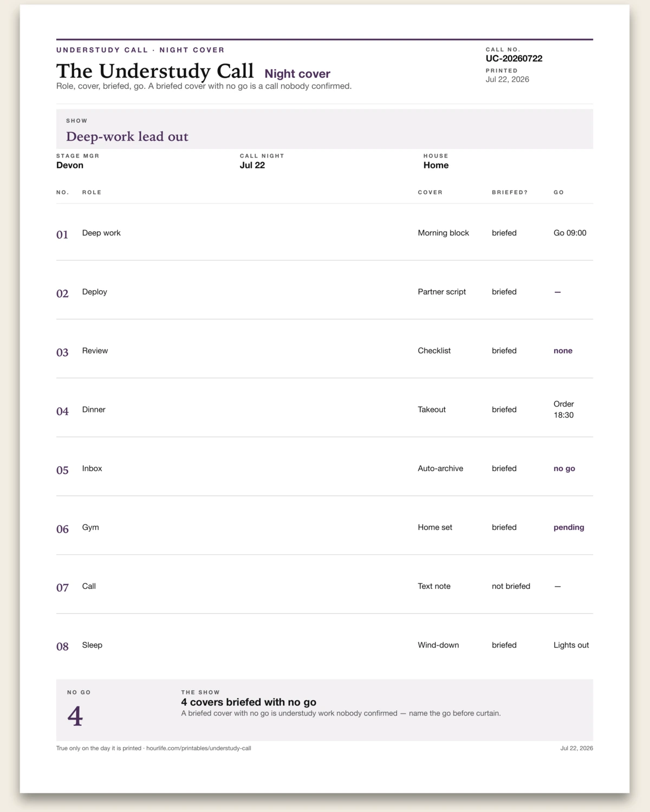Click the 'Go 09:00' entry
Screen dimensions: 650x812
(570, 233)
